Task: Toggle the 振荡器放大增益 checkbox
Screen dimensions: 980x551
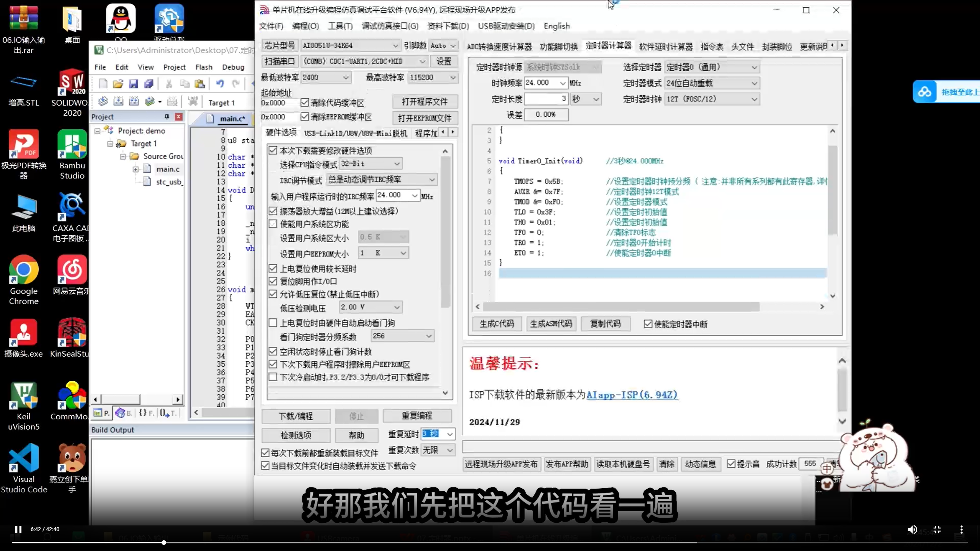Action: [x=273, y=211]
